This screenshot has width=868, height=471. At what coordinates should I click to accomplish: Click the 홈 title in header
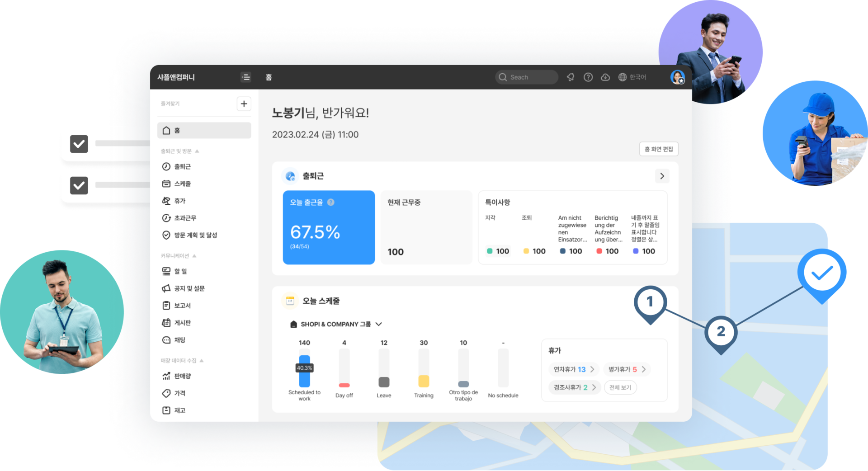tap(269, 77)
